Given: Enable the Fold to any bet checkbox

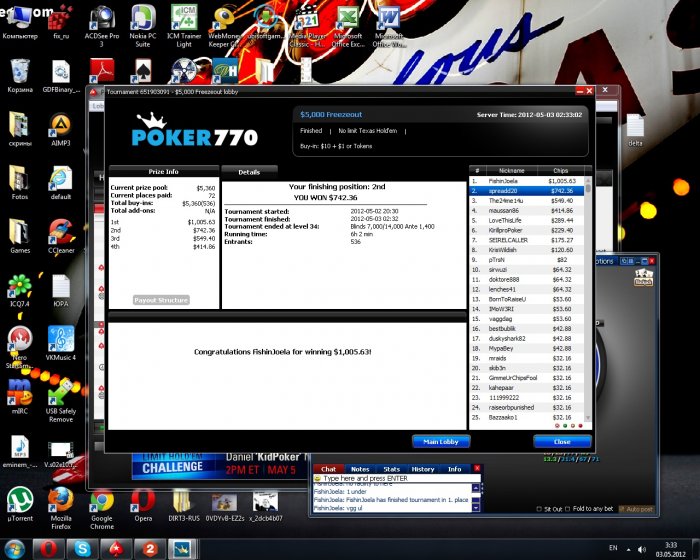Looking at the screenshot, I should [x=567, y=509].
